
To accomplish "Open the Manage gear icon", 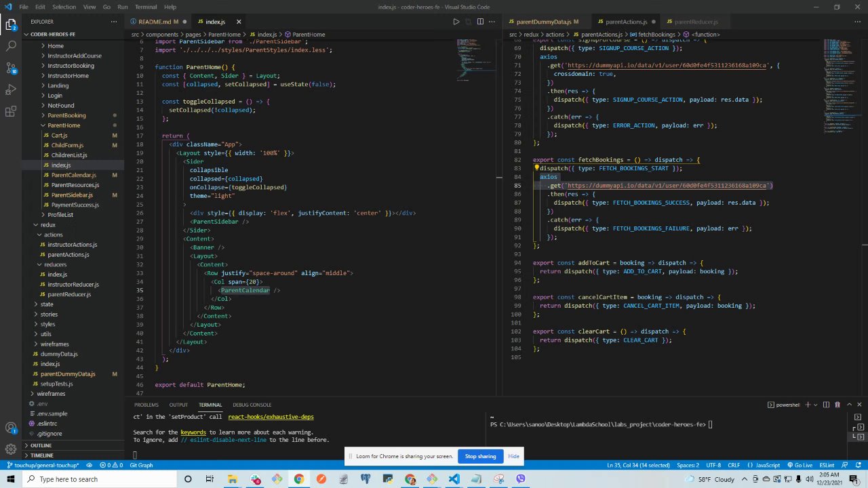I will click(x=11, y=449).
